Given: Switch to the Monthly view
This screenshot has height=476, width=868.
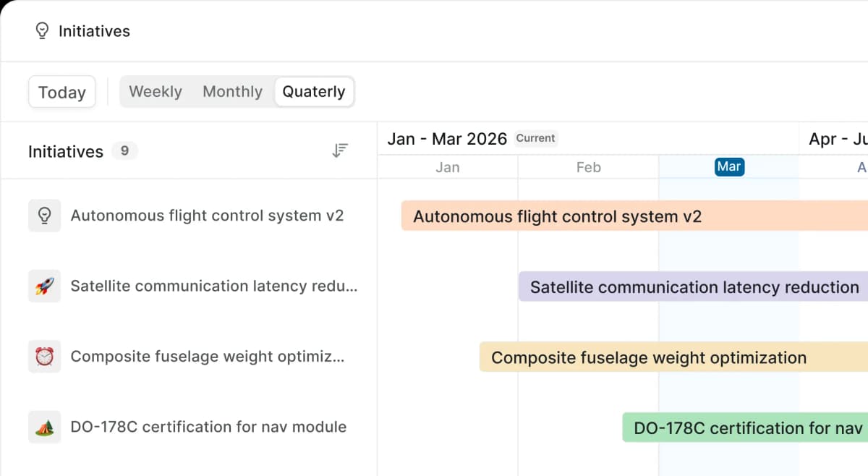Looking at the screenshot, I should tap(232, 91).
